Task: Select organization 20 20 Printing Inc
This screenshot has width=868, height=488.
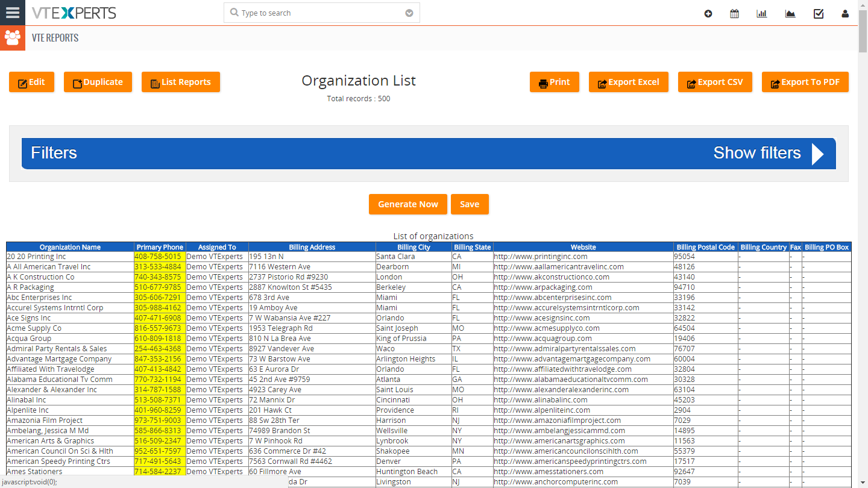Action: tap(36, 257)
